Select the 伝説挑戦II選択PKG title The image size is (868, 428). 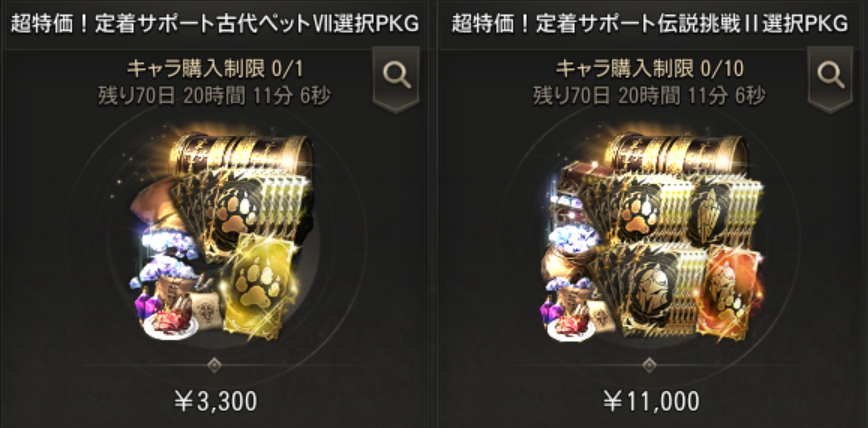pos(649,24)
